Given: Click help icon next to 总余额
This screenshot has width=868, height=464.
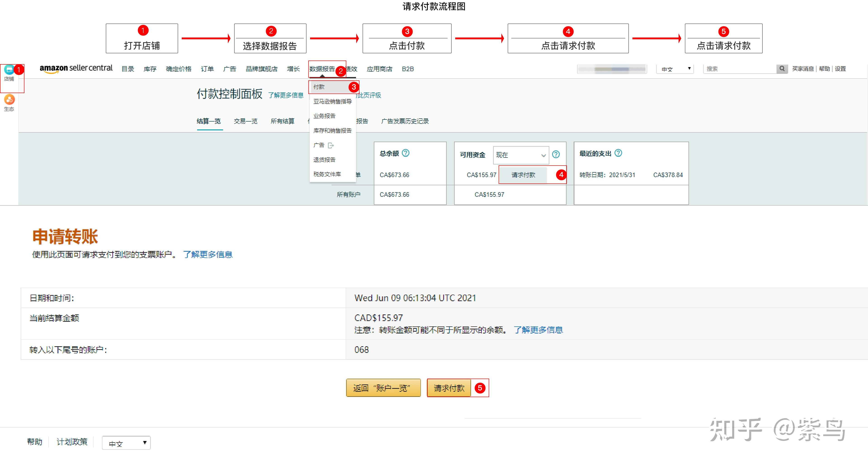Looking at the screenshot, I should [x=406, y=153].
